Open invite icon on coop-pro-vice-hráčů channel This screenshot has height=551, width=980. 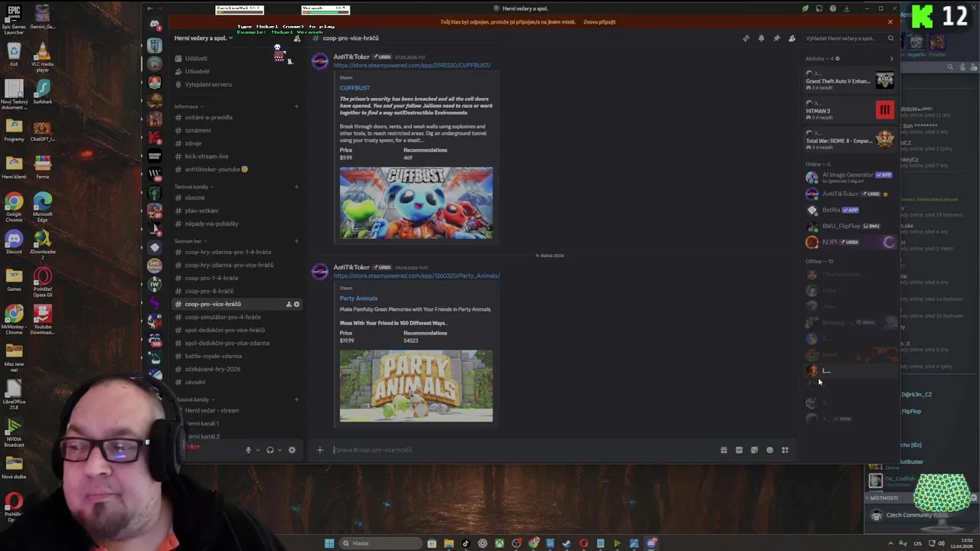pyautogui.click(x=289, y=305)
